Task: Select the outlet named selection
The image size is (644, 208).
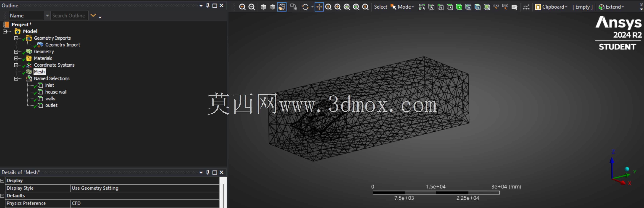Action: pos(51,105)
